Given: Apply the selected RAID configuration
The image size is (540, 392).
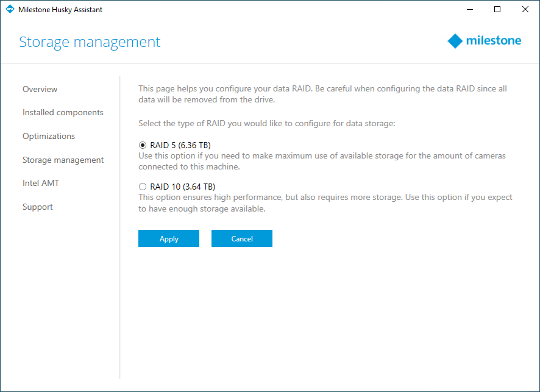Looking at the screenshot, I should (169, 238).
